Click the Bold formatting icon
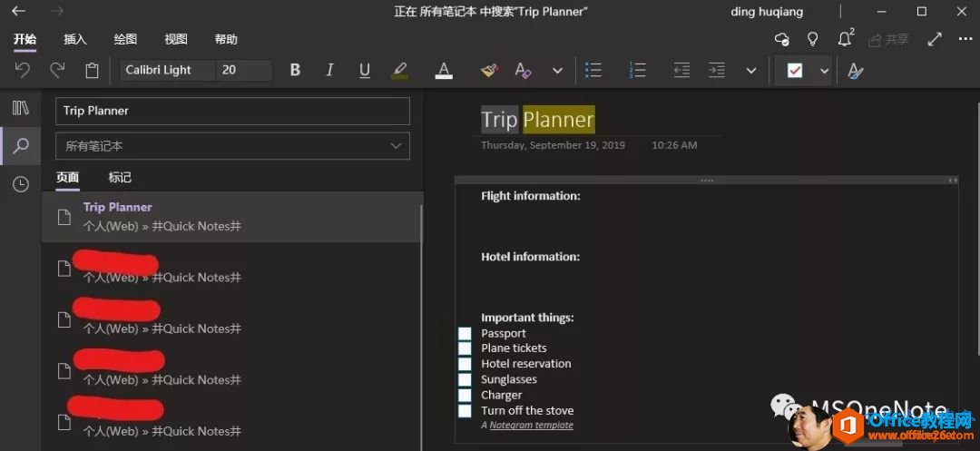The height and width of the screenshot is (451, 980). pos(295,71)
